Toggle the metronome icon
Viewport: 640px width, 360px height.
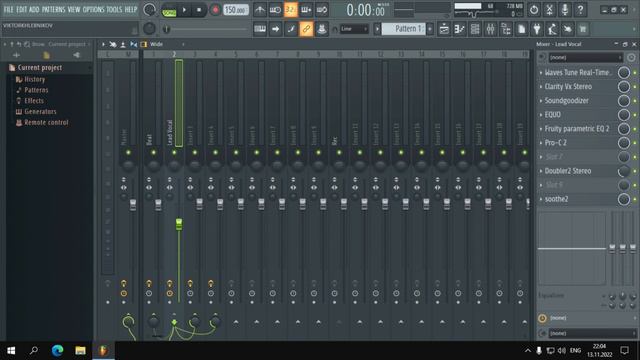click(260, 9)
